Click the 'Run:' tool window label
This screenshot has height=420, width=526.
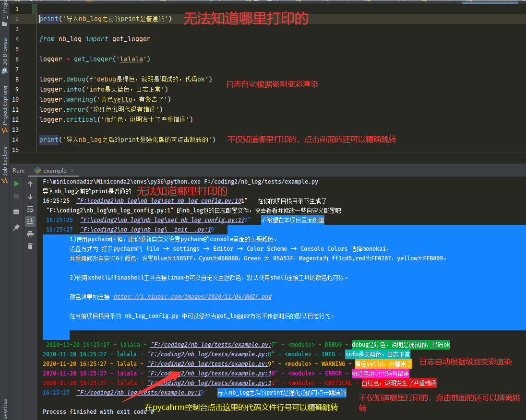click(x=18, y=171)
